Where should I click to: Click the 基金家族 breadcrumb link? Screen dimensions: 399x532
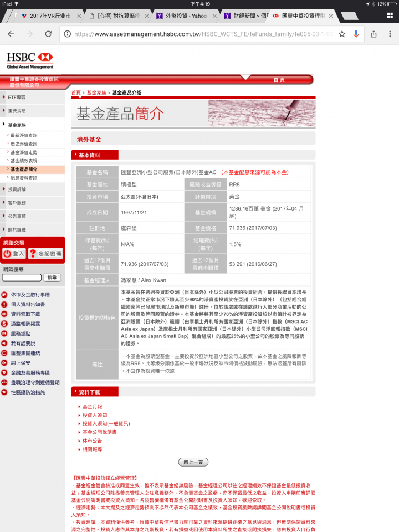point(96,93)
